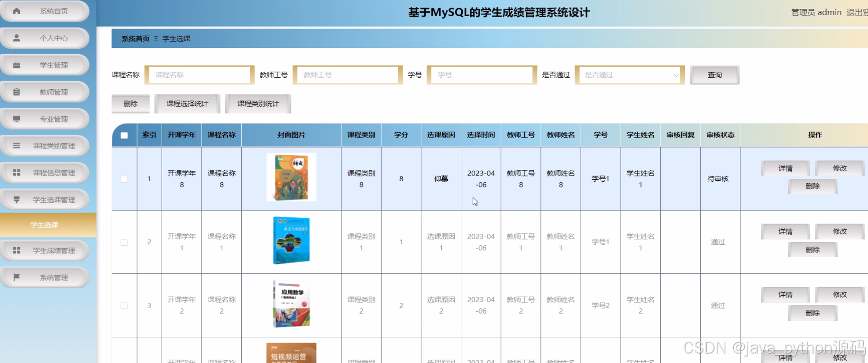This screenshot has height=363, width=868.
Task: Click 详情 for row 1
Action: [x=785, y=168]
